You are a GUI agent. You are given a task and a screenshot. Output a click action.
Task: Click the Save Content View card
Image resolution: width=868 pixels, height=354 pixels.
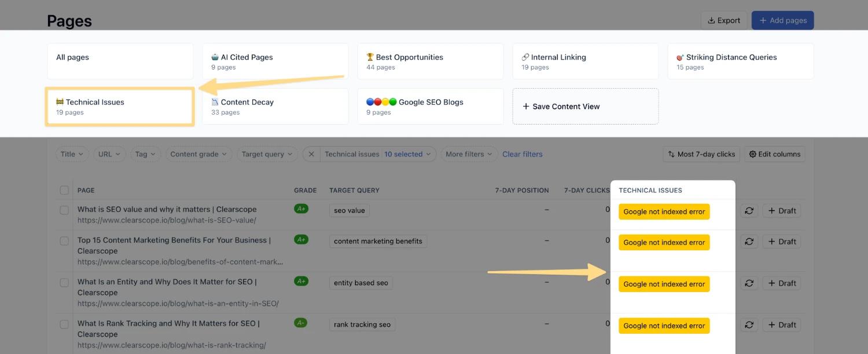[x=585, y=107]
